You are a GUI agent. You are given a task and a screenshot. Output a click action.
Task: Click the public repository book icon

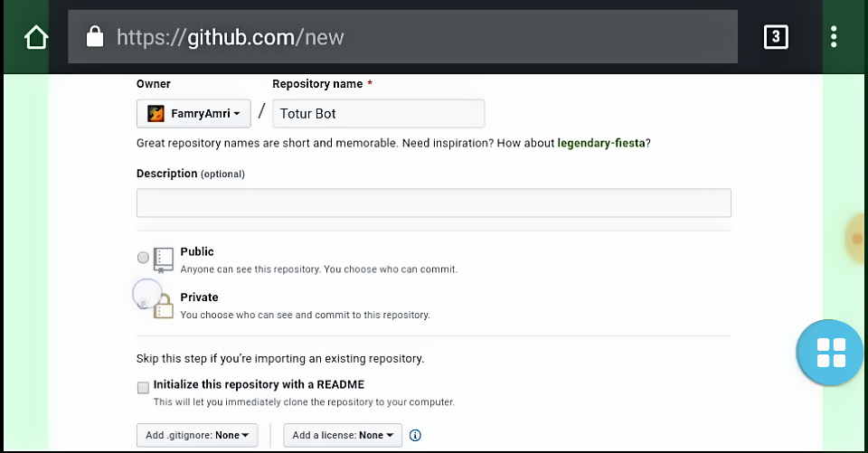pyautogui.click(x=164, y=260)
